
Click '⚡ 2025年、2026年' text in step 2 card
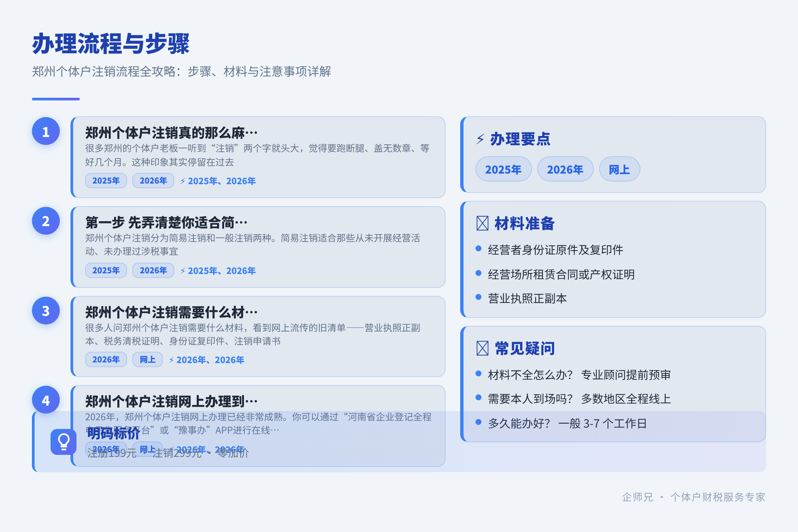(218, 271)
